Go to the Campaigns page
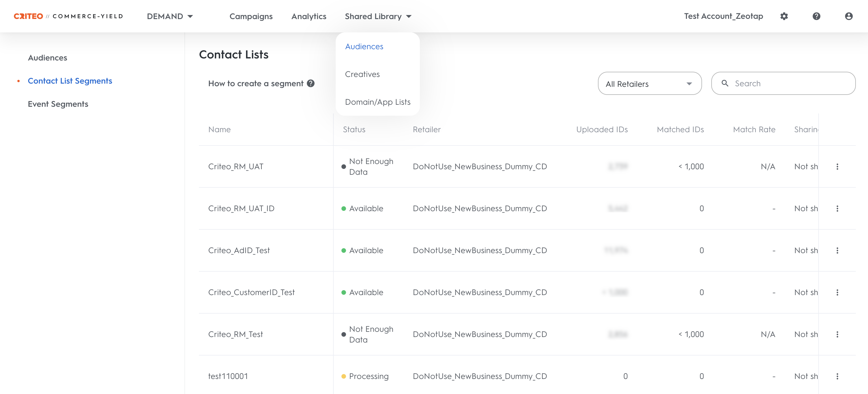 pos(251,16)
